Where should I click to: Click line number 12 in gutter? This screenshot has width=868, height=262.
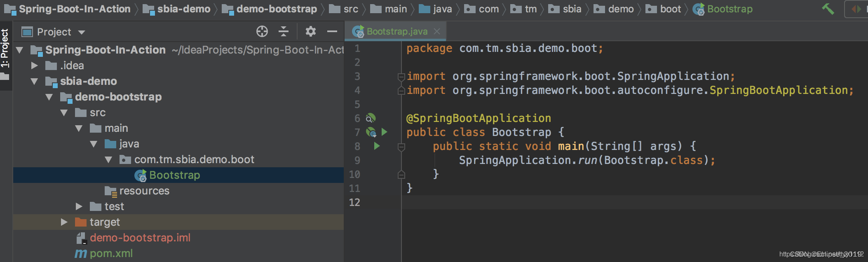click(354, 202)
